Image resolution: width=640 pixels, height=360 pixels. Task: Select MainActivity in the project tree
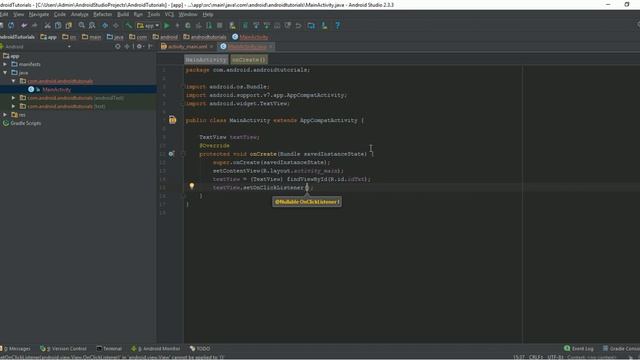57,89
